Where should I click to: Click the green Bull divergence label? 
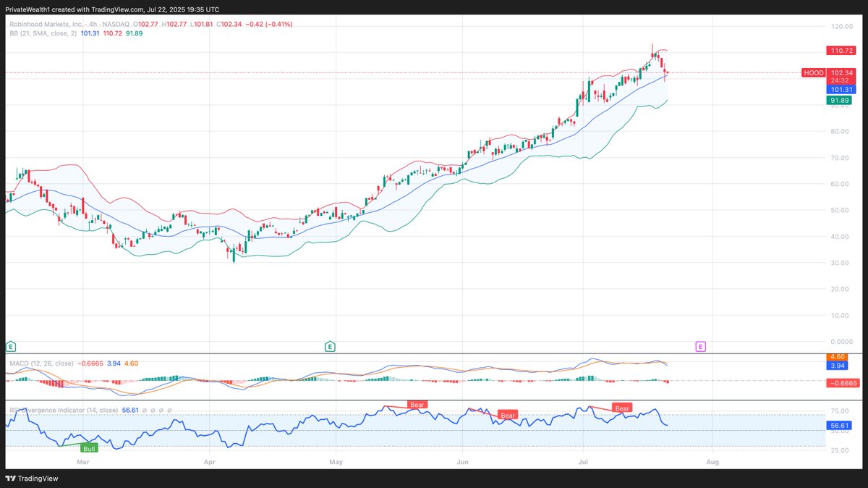(90, 449)
